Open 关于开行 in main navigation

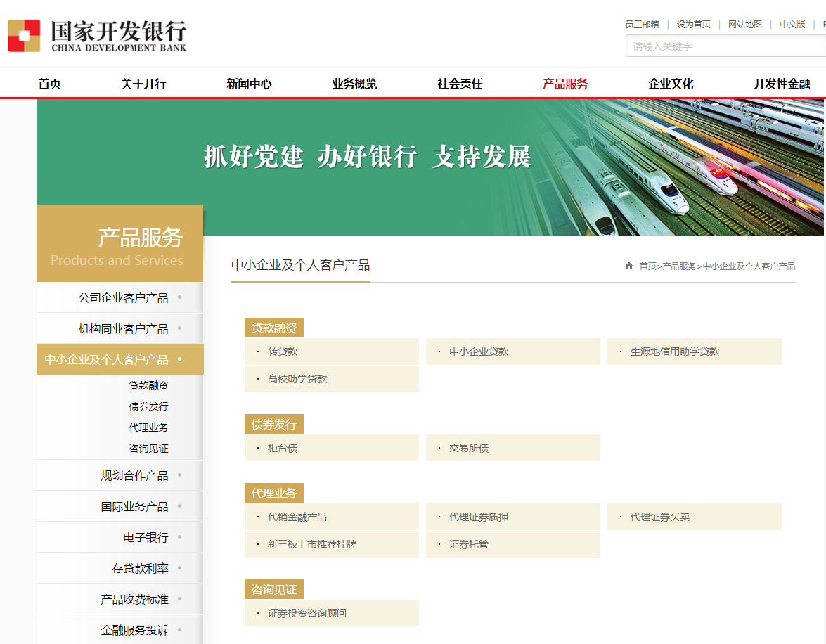(x=143, y=84)
